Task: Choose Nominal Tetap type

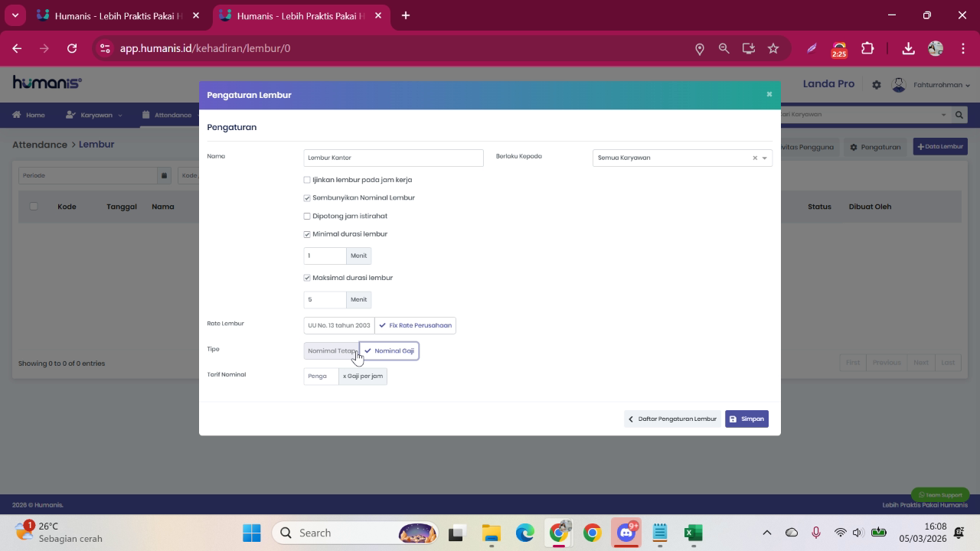Action: 332,350
